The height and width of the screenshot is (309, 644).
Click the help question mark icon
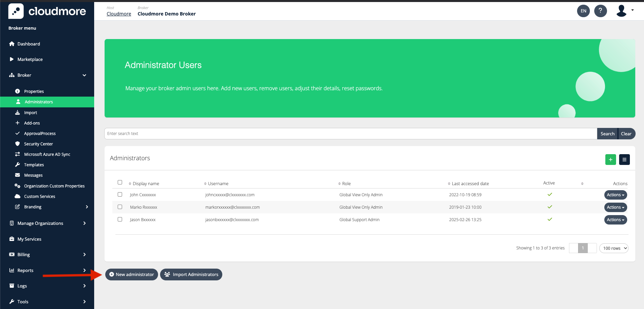click(600, 11)
